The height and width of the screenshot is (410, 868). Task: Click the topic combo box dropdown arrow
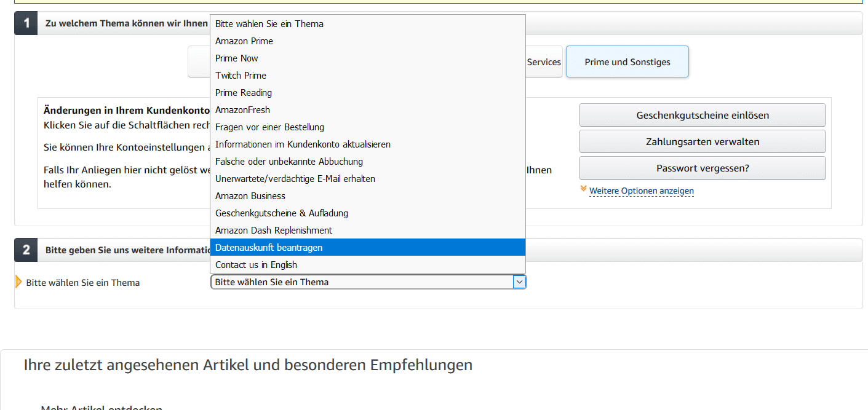[519, 282]
